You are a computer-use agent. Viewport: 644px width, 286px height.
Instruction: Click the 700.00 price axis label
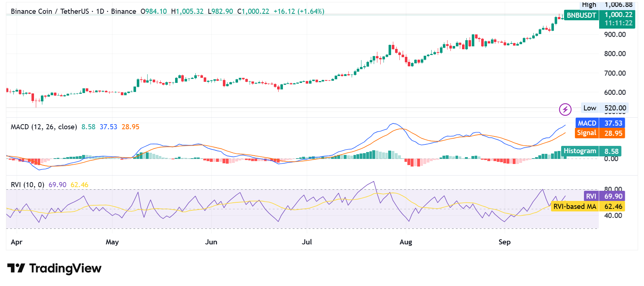tap(615, 73)
